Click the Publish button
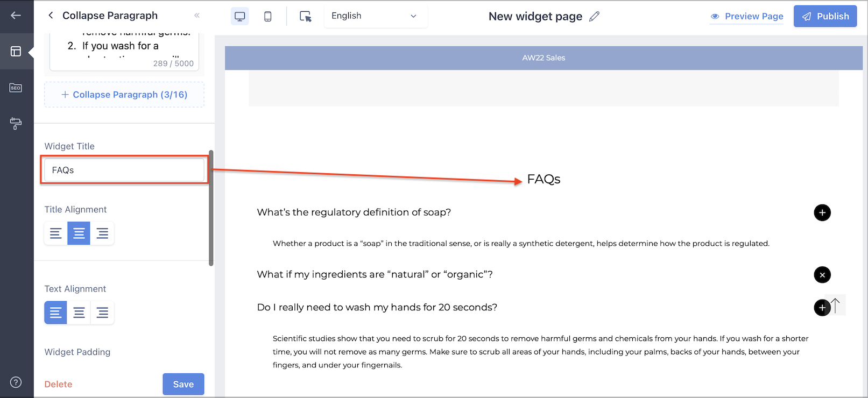The width and height of the screenshot is (868, 398). (x=825, y=16)
